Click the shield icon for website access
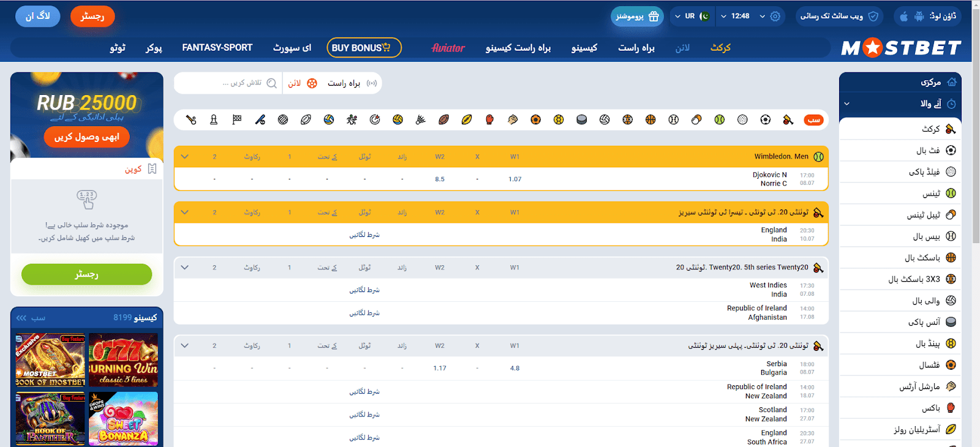The height and width of the screenshot is (447, 980). pos(873,17)
